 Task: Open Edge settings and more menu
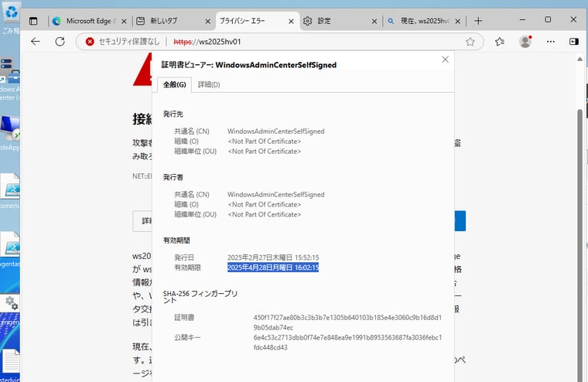pyautogui.click(x=551, y=42)
